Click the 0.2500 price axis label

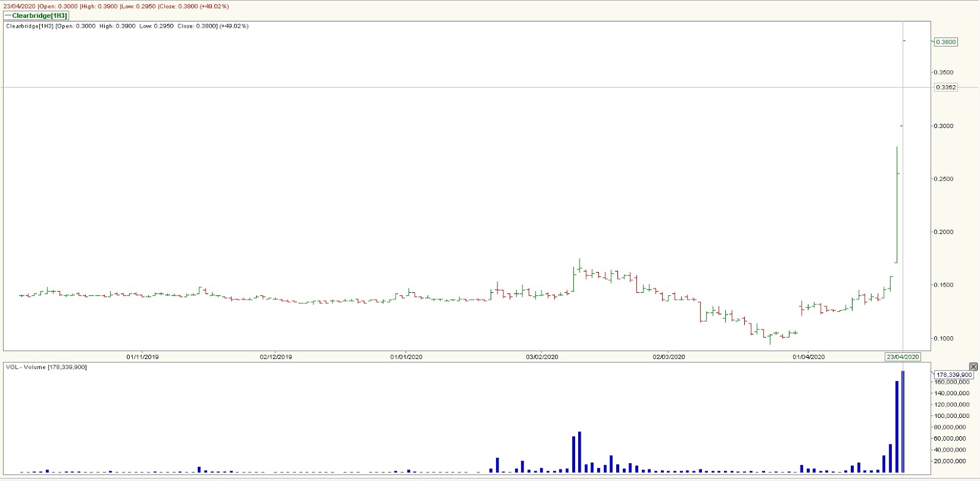point(944,179)
